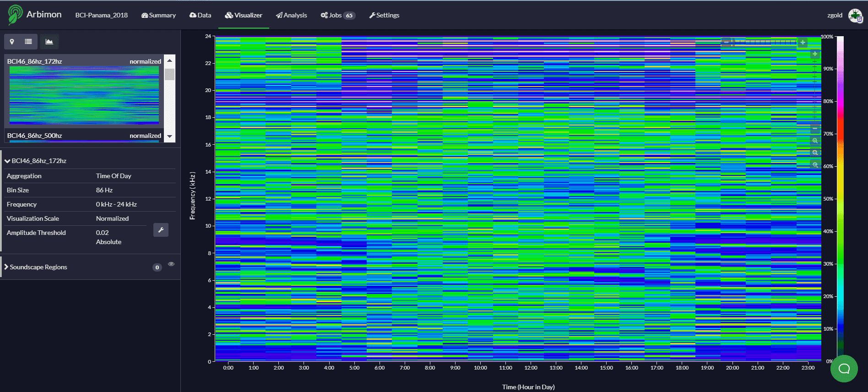Click the soundscape list scroll-down arrow

[x=170, y=136]
